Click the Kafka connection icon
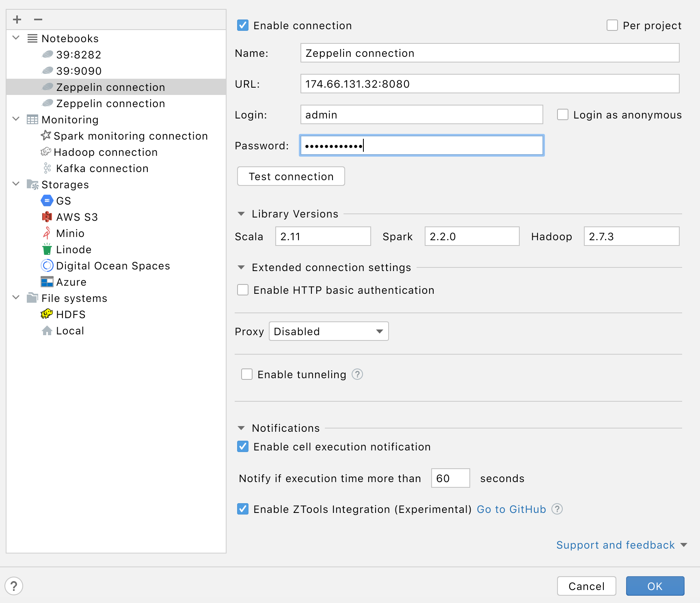 tap(46, 168)
